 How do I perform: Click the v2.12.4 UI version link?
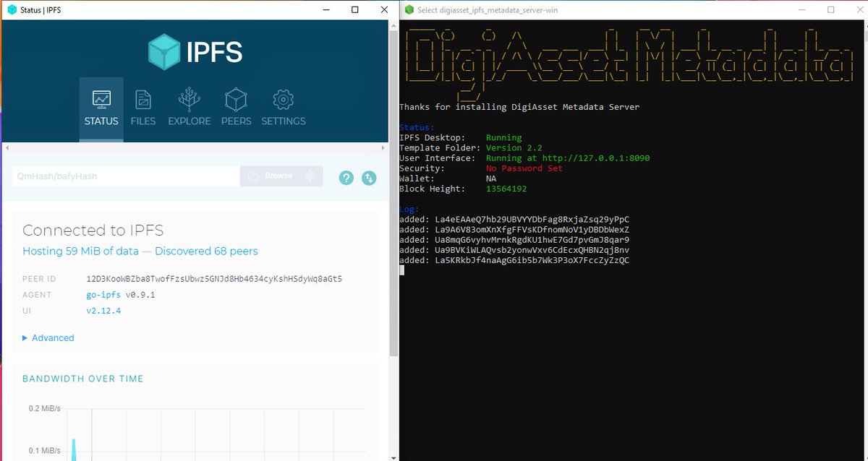pyautogui.click(x=103, y=311)
